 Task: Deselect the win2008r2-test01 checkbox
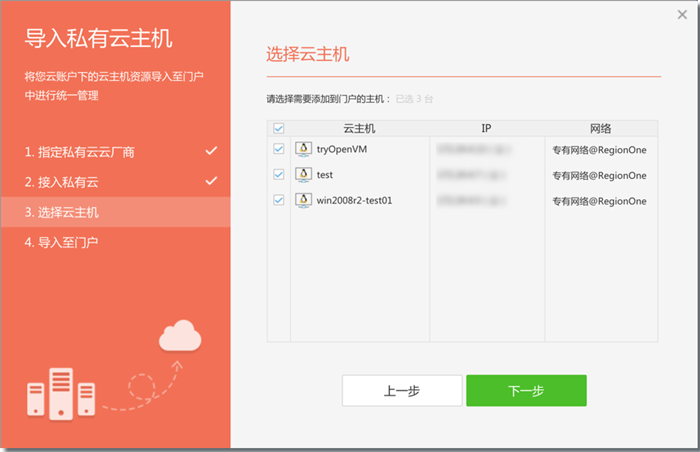coord(279,201)
